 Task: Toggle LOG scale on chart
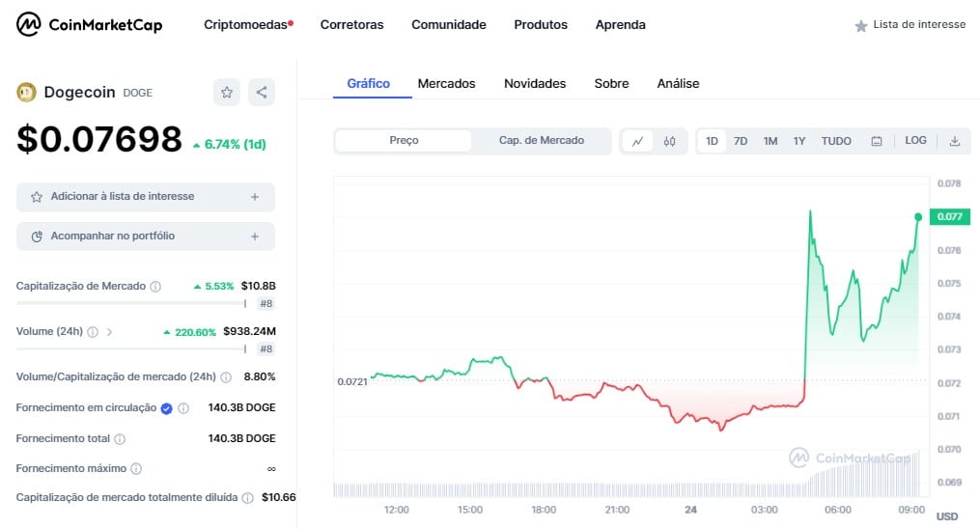coord(915,141)
